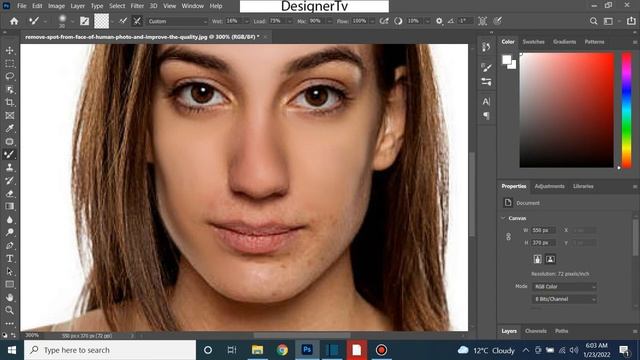
Task: Open the Properties panel options menu
Action: coord(635,187)
